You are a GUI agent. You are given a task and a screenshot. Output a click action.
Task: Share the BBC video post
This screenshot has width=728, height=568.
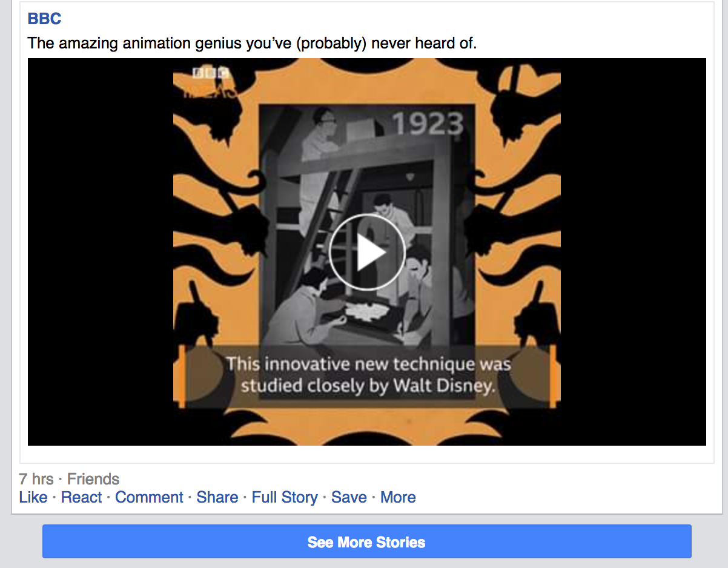tap(217, 497)
